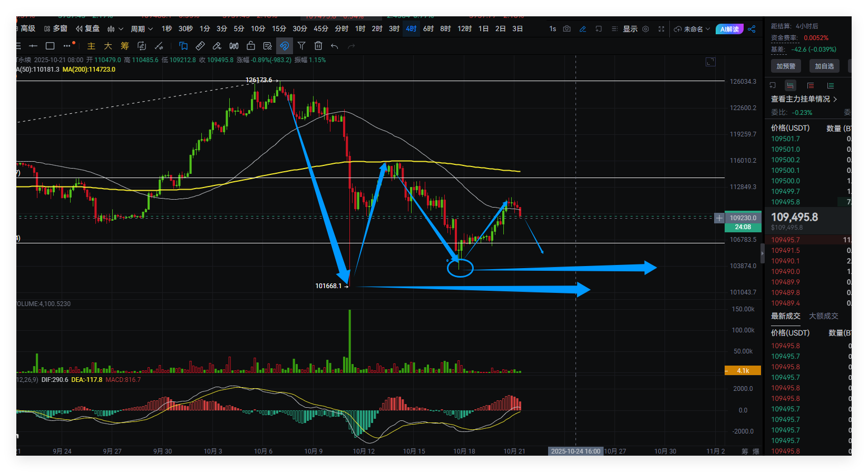This screenshot has width=868, height=472.
Task: Click the large last price 109,495.8
Action: coord(795,217)
